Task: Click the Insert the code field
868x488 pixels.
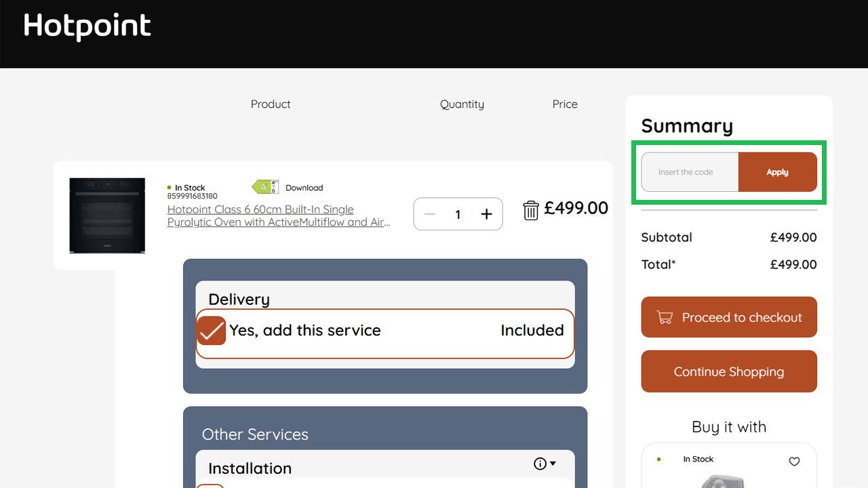Action: click(690, 172)
